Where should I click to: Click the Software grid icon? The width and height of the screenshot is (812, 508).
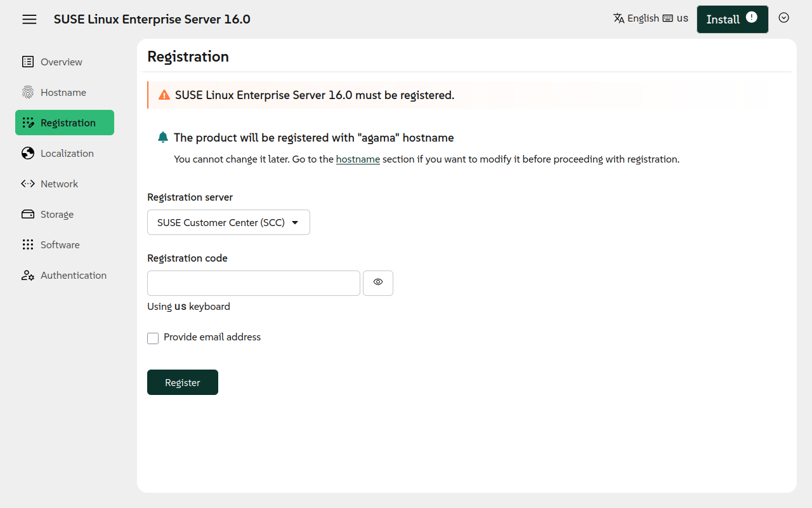coord(28,244)
